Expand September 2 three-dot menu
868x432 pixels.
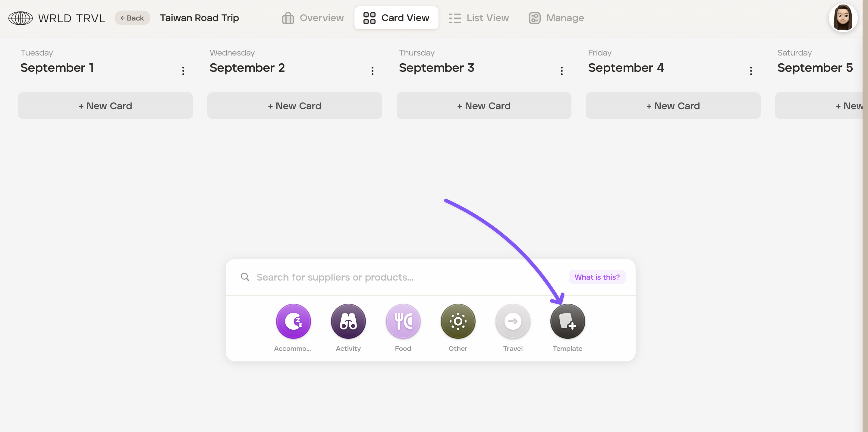coord(372,71)
